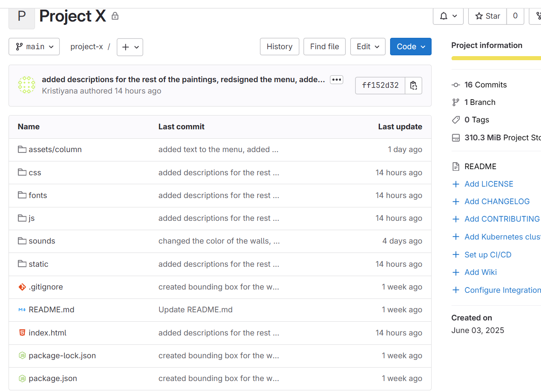Click the Star count badge showing 0

515,16
